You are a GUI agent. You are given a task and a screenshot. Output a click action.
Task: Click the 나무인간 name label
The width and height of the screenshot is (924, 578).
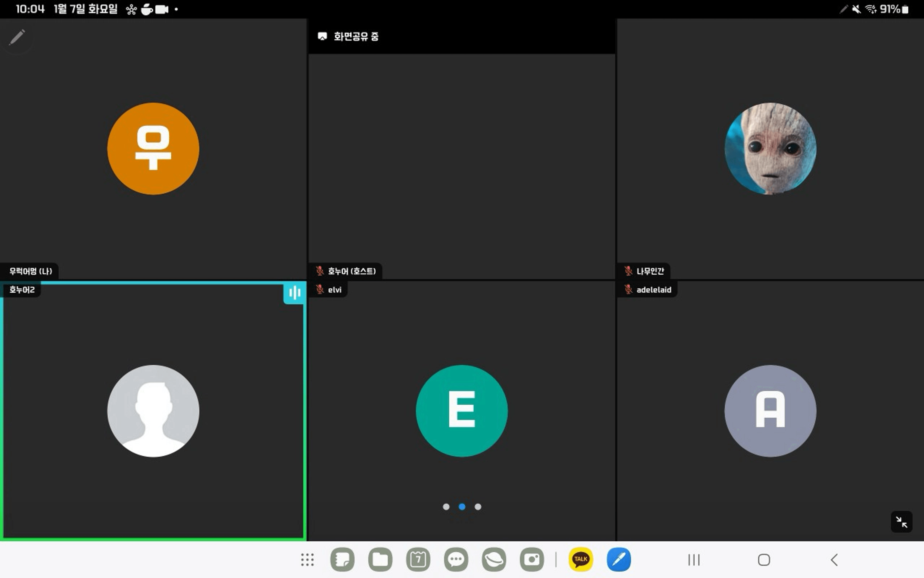650,271
